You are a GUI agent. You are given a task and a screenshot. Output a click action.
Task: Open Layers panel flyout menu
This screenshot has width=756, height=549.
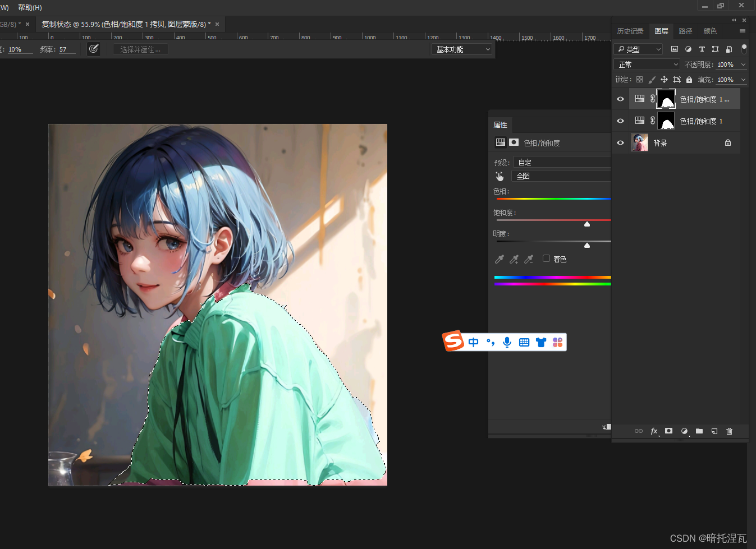(743, 31)
